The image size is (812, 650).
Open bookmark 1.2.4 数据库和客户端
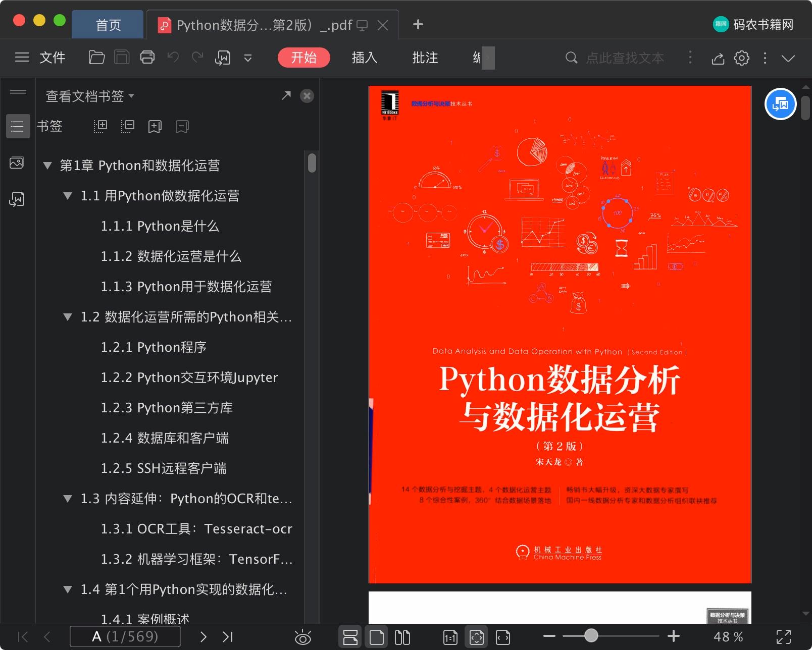[x=165, y=438]
